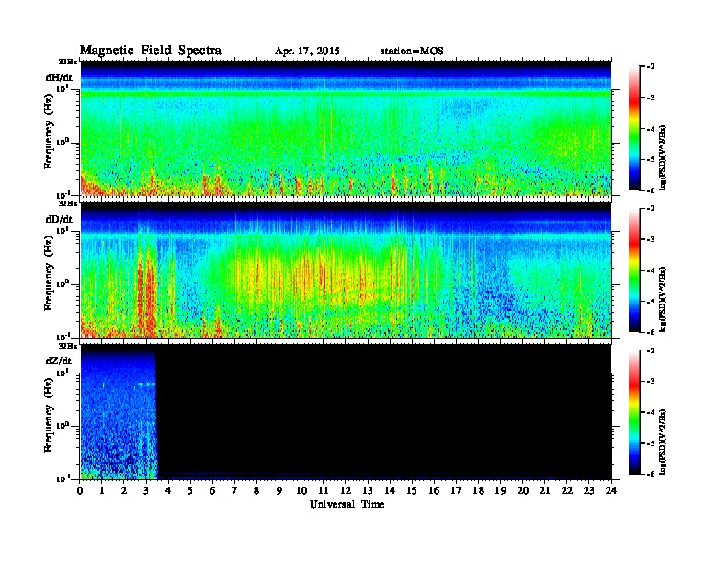
Task: Click the -6 value on dH/dt color scale
Action: click(x=651, y=190)
